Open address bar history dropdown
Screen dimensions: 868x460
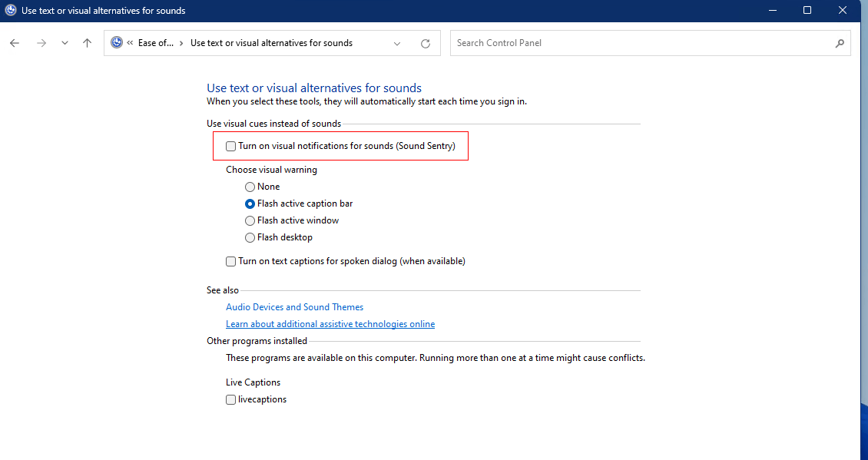point(397,44)
